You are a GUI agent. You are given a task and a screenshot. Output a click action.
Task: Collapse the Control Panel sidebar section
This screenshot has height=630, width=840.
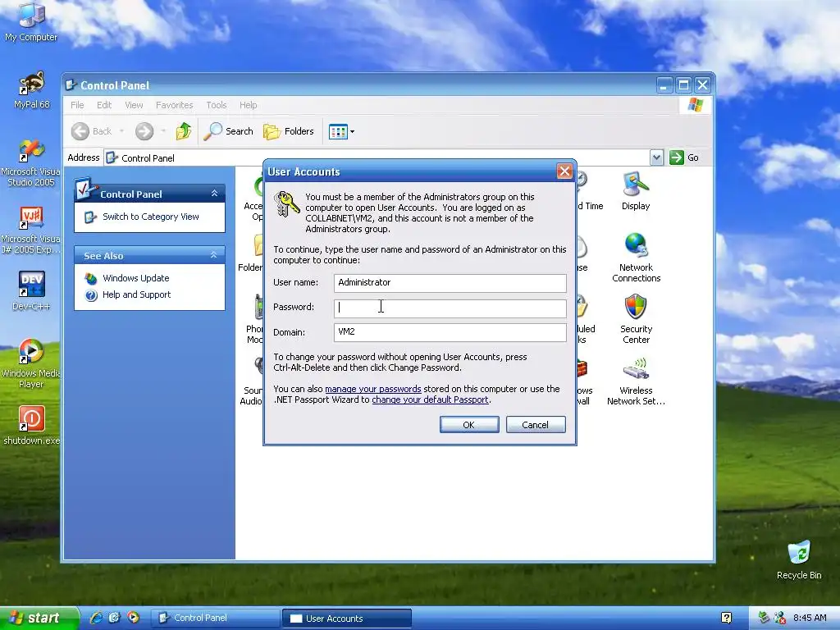click(x=214, y=194)
